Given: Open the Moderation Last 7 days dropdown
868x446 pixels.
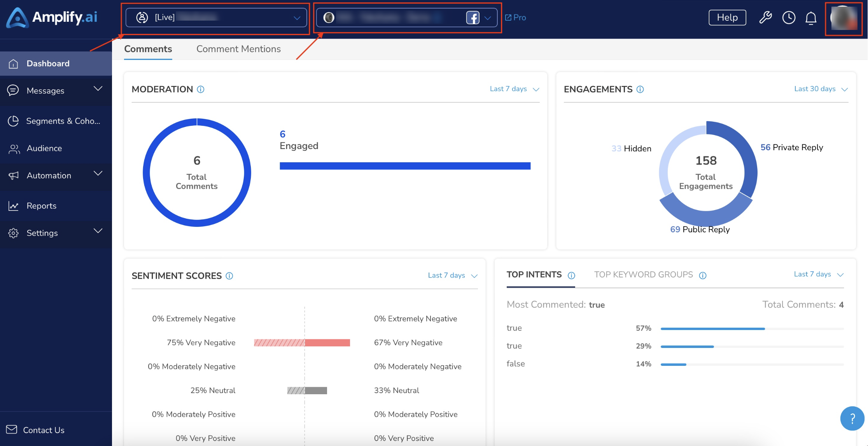Looking at the screenshot, I should coord(514,89).
